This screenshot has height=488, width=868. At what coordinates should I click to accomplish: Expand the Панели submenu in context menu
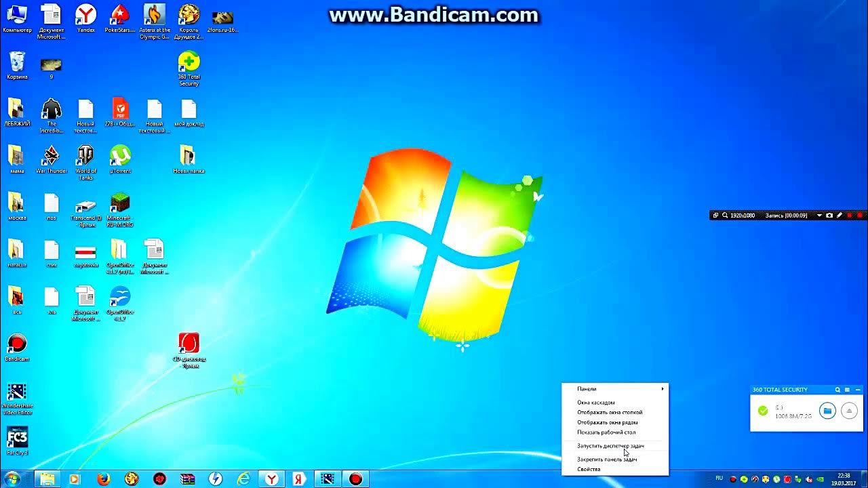[615, 389]
